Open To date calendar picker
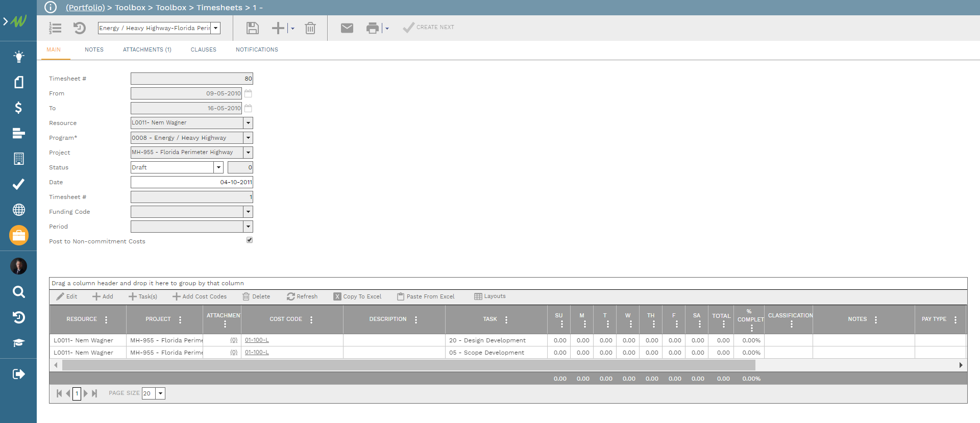The height and width of the screenshot is (423, 980). click(248, 108)
